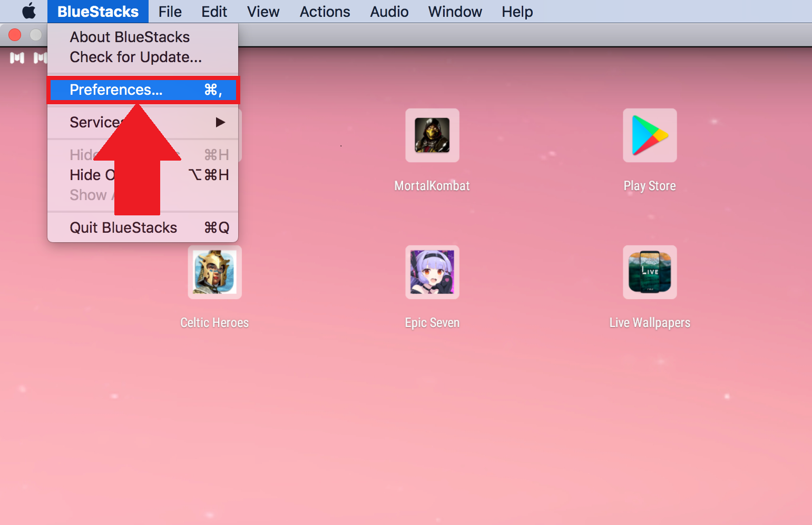812x525 pixels.
Task: Click the first notification icon in status bar
Action: 17,58
